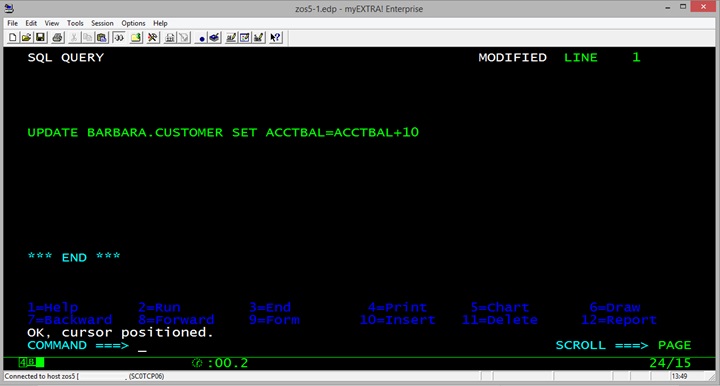Open the settings tools icon
The width and height of the screenshot is (720, 386).
(x=152, y=38)
